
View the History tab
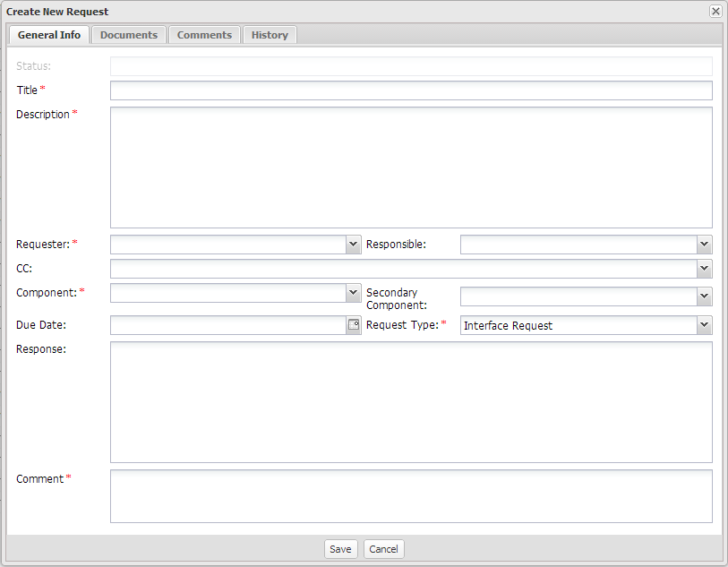click(x=270, y=34)
